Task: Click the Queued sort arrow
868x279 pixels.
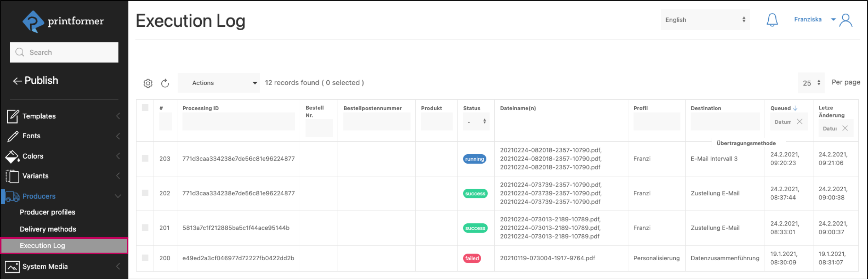Action: [795, 108]
